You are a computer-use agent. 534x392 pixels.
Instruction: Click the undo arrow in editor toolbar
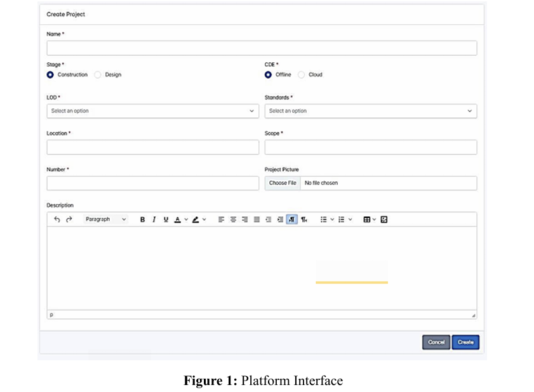(57, 219)
